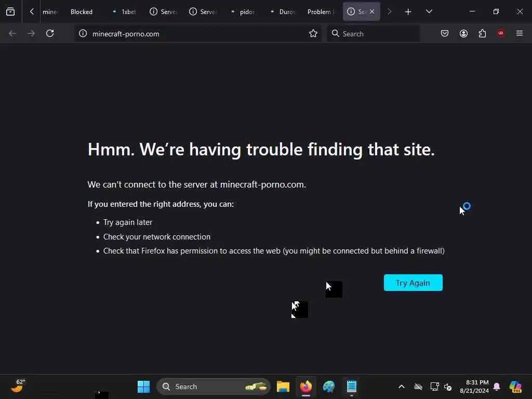
Task: Click the taskbar Search box
Action: tap(214, 387)
